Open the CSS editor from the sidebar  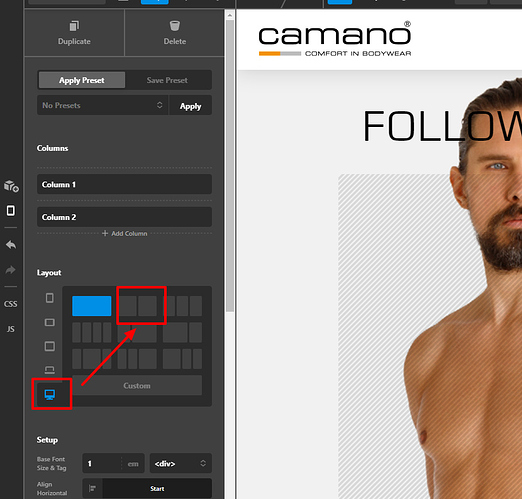click(11, 304)
